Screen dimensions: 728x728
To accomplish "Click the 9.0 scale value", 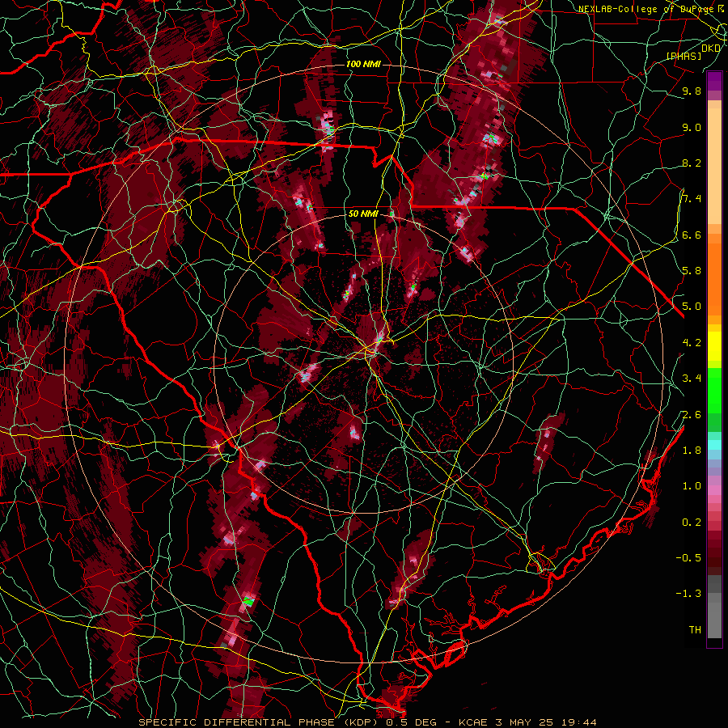I will pos(692,128).
